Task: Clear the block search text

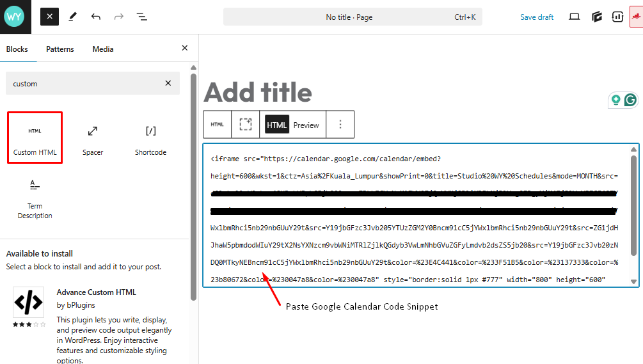Action: [x=168, y=83]
